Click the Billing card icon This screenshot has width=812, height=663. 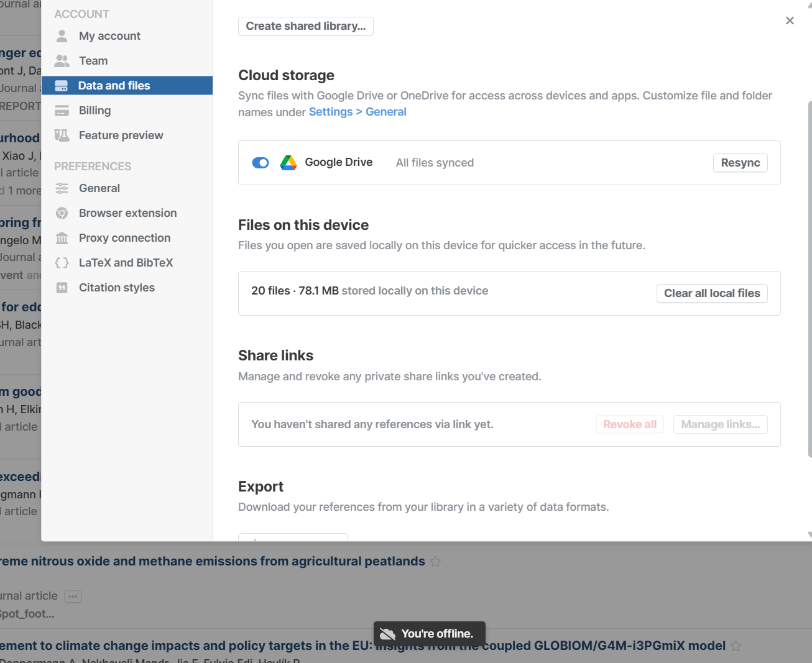click(62, 111)
